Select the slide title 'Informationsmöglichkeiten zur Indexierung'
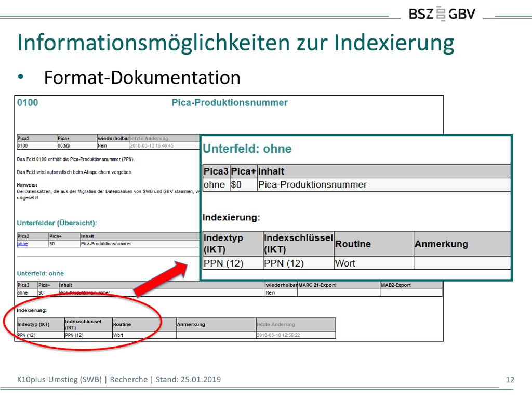This screenshot has height=399, width=532. point(236,44)
